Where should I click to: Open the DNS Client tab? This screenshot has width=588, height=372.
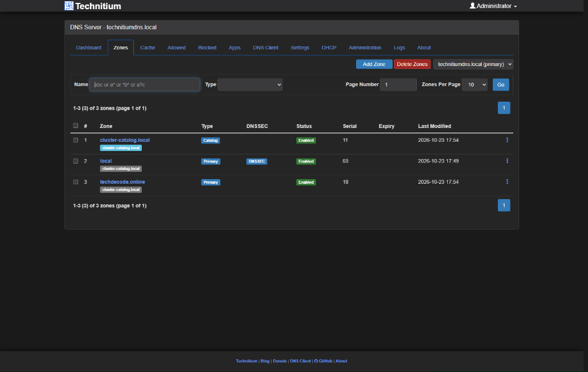coord(265,48)
